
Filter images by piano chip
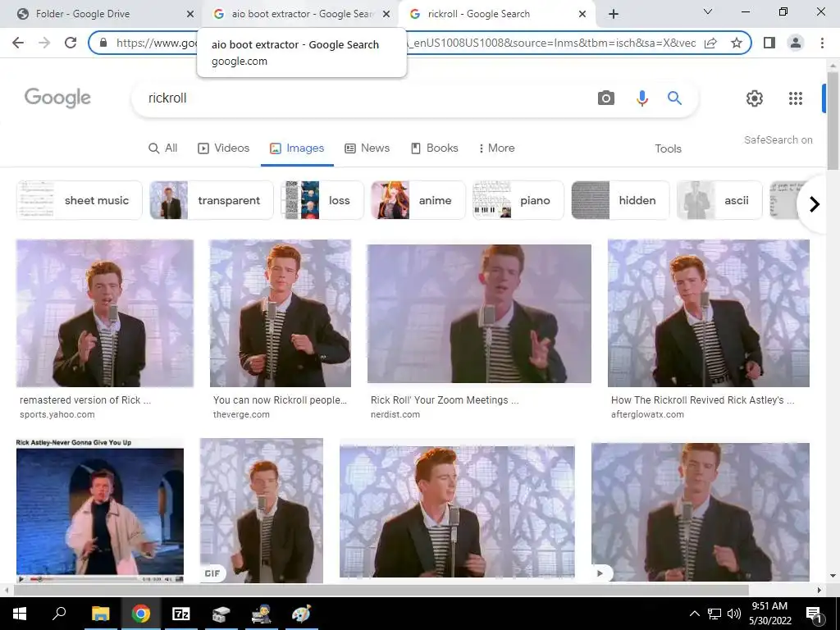[518, 200]
